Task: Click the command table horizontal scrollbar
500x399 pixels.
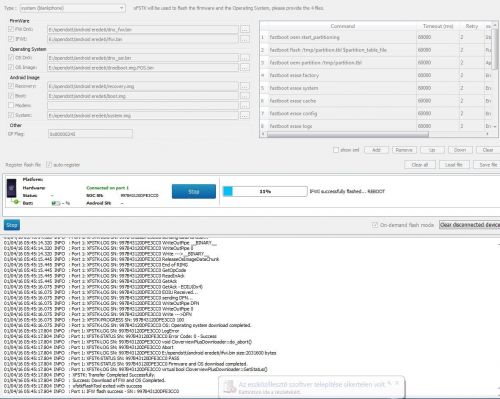Action: 348,134
